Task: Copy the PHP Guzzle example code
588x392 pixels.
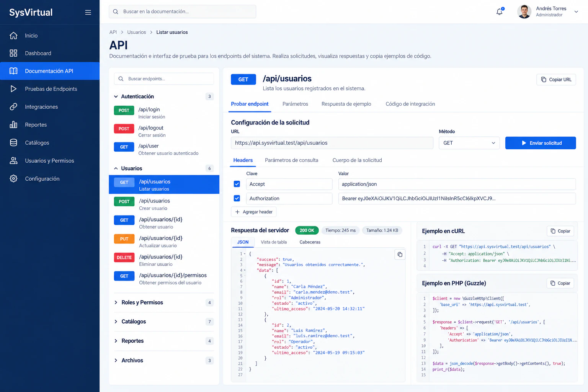Action: pyautogui.click(x=560, y=283)
